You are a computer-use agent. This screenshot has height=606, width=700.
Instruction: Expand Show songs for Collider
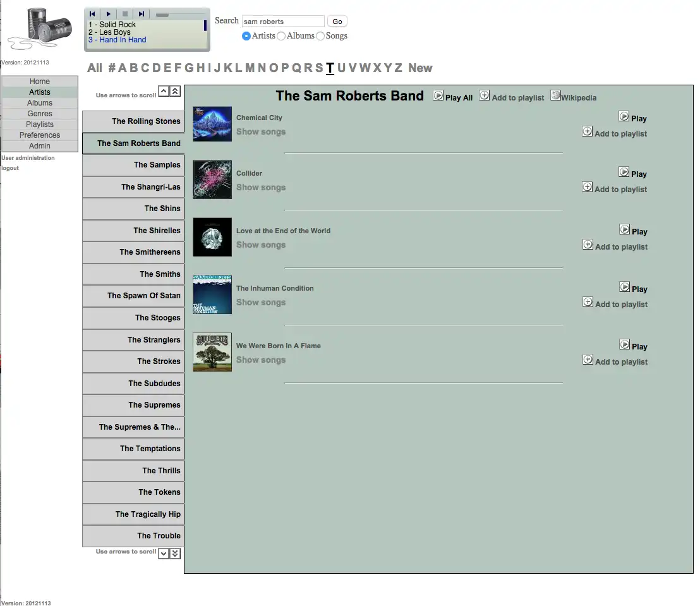pyautogui.click(x=261, y=187)
